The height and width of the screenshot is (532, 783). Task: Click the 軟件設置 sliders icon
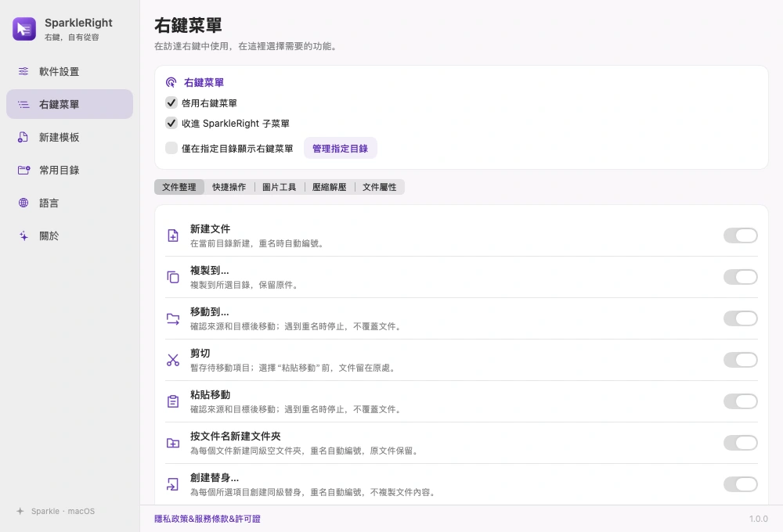click(23, 71)
